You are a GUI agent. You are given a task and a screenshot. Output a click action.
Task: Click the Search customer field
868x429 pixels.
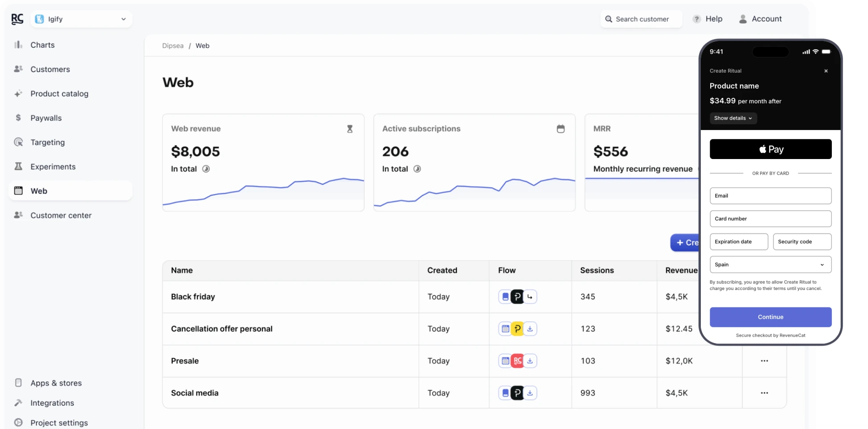point(641,19)
